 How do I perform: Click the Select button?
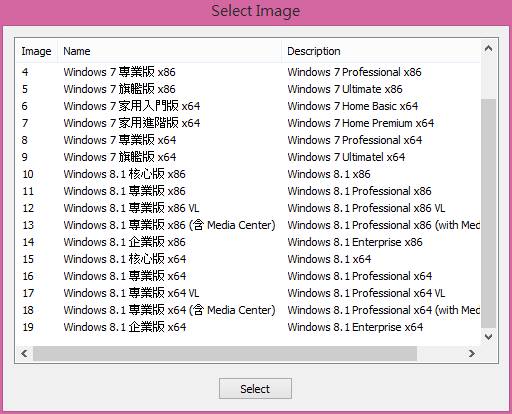[255, 389]
